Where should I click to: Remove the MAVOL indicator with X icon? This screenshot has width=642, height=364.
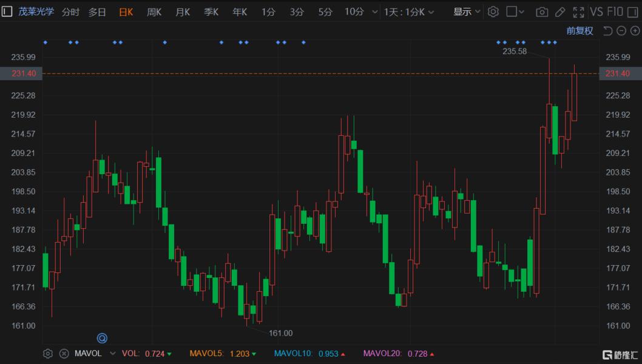coord(64,353)
